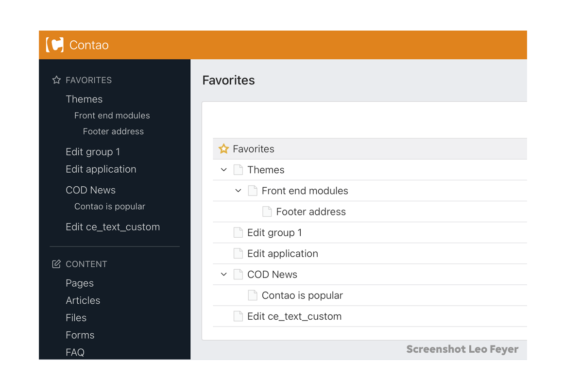Click the star icon beside FAVORITES sidebar heading

pyautogui.click(x=56, y=80)
